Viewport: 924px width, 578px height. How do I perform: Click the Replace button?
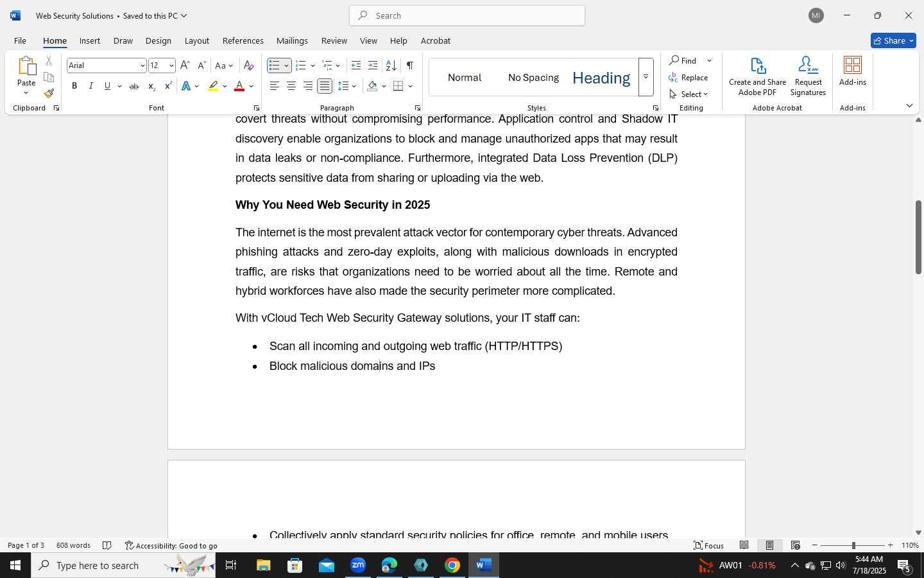pos(689,77)
